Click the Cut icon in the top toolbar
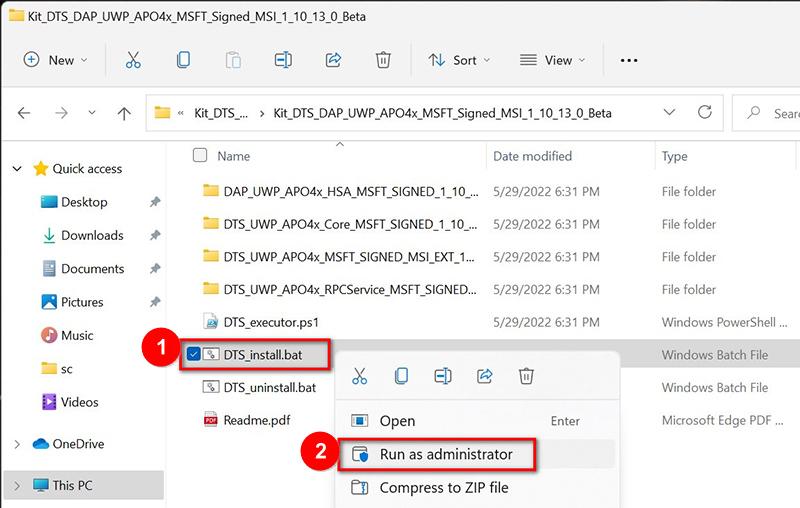 click(x=133, y=60)
